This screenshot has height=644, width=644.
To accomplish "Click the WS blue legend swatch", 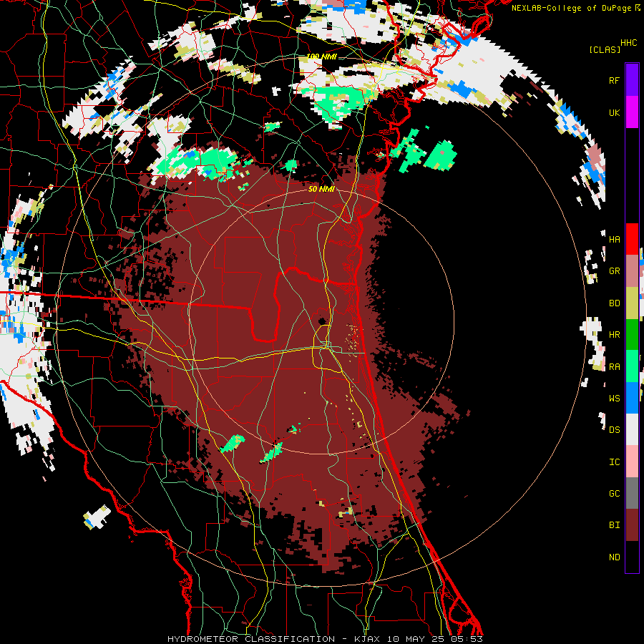I will tap(632, 398).
